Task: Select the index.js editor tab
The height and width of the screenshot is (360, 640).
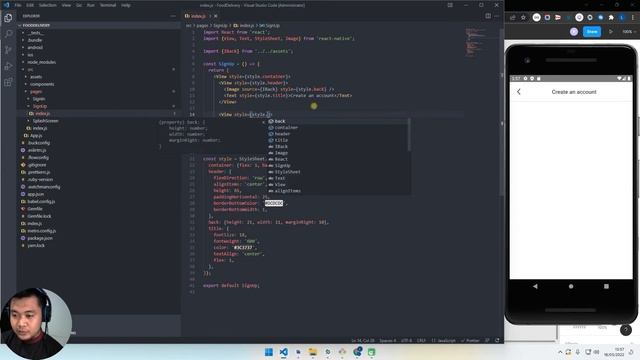Action: [x=198, y=16]
